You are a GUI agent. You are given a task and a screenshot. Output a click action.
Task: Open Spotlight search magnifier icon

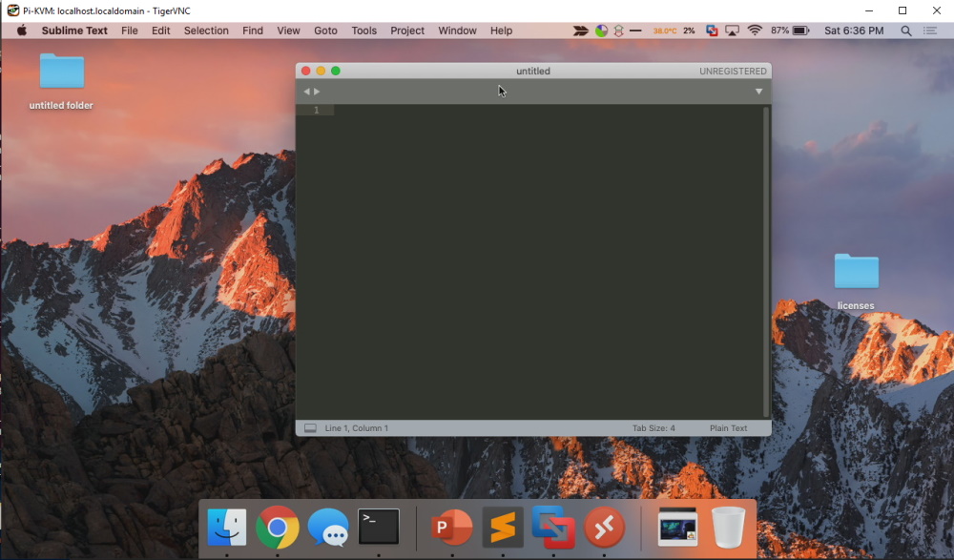click(x=906, y=31)
